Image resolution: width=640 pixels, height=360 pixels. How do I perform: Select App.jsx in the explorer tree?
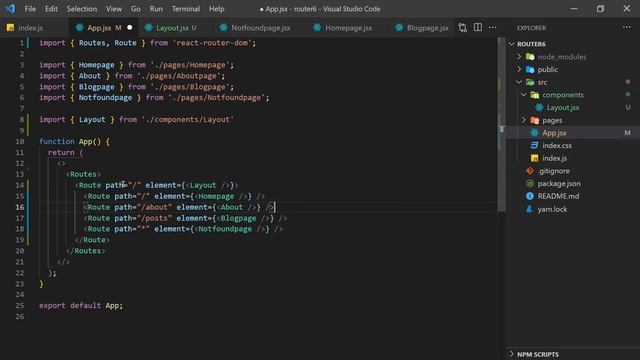554,133
